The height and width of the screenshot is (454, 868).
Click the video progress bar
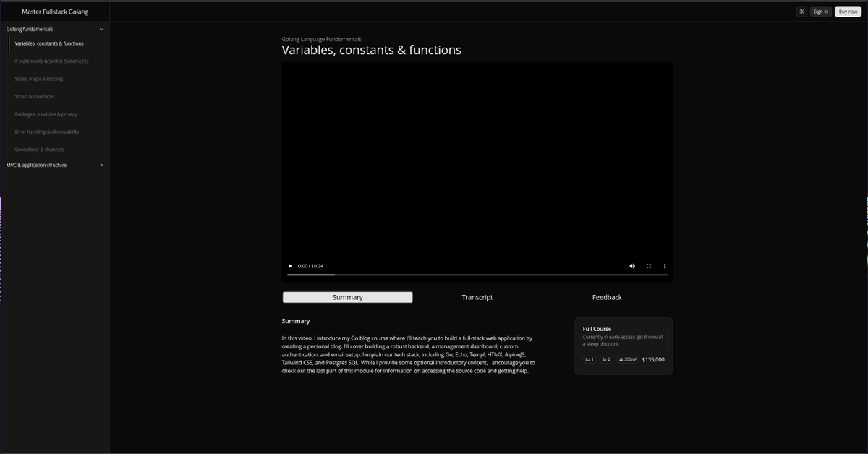(x=477, y=275)
